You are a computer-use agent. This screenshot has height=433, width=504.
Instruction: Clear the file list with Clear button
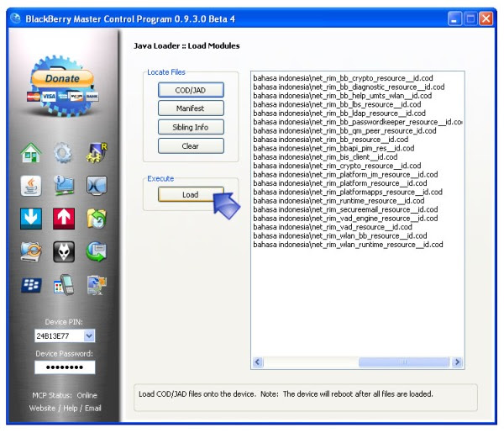click(x=191, y=146)
